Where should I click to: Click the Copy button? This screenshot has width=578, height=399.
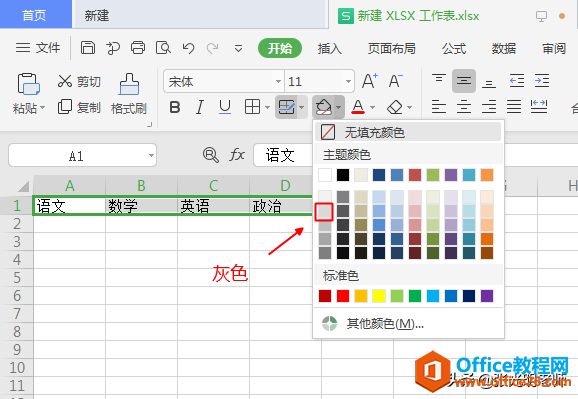79,107
